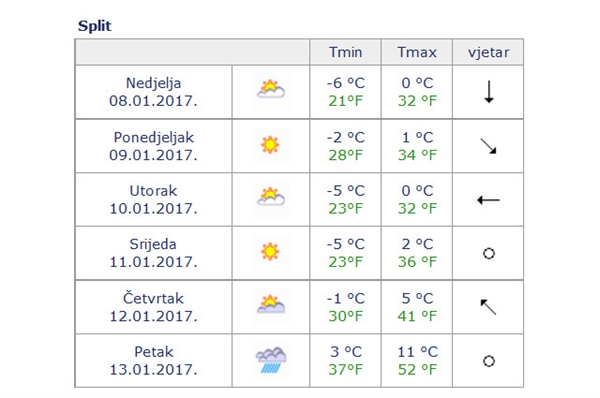This screenshot has height=398, width=600.
Task: Click the downward wind arrow for Nedjelja
Action: (489, 92)
